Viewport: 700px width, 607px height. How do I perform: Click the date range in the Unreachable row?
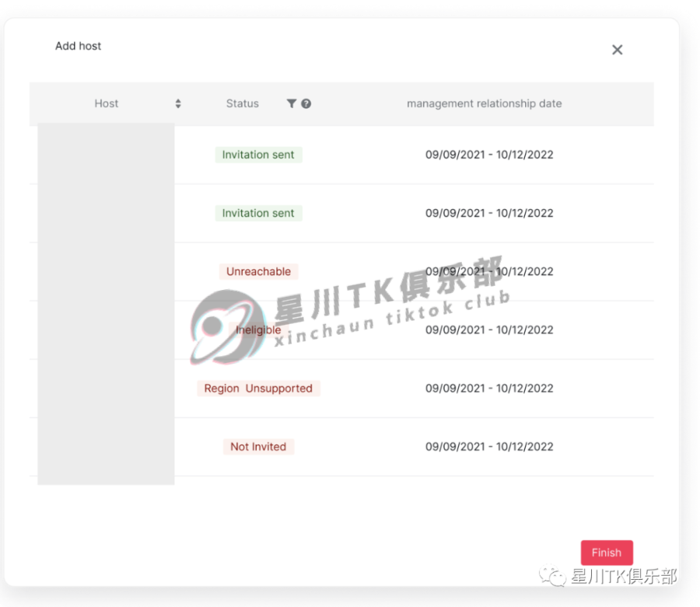pos(489,271)
